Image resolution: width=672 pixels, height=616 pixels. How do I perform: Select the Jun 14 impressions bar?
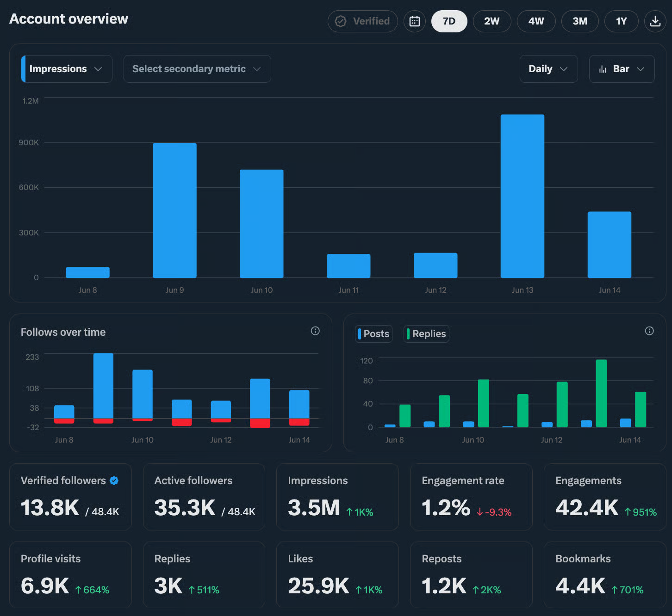pos(610,245)
